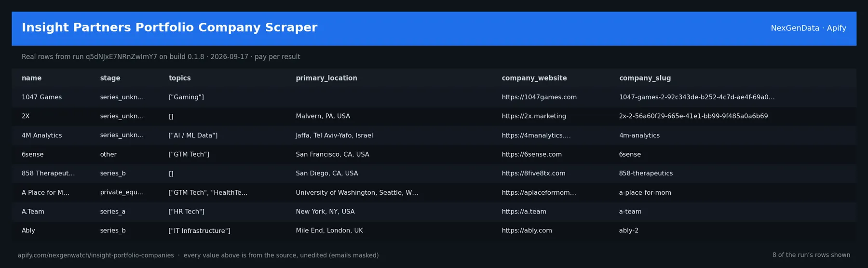This screenshot has height=268, width=868.
Task: Click the '["AI / ML Data"]' topics cell
Action: click(193, 135)
